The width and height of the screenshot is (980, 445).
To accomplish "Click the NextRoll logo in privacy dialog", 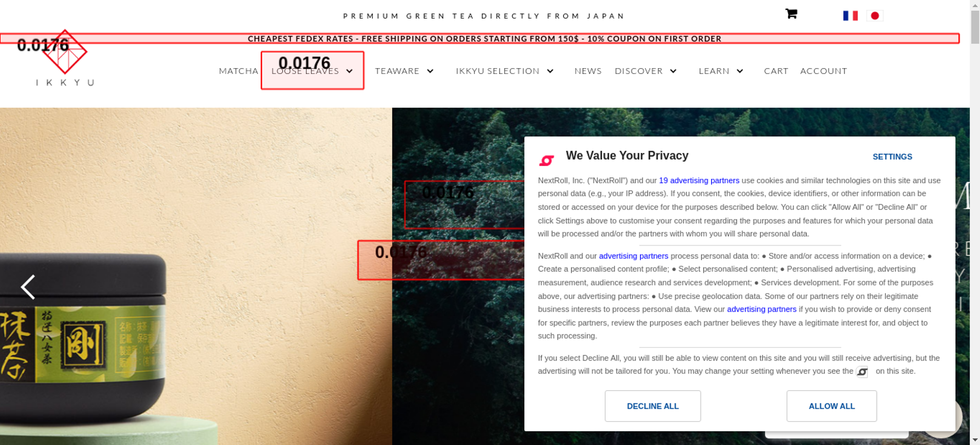I will [546, 160].
